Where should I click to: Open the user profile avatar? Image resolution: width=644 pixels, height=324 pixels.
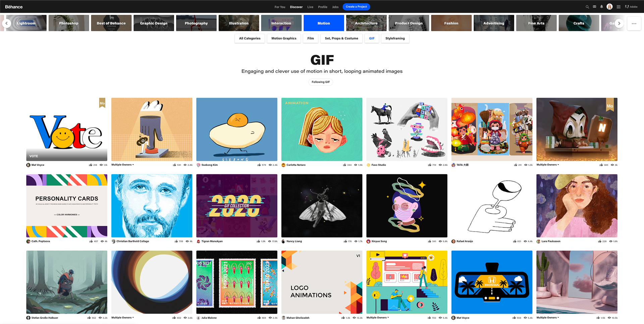pyautogui.click(x=610, y=7)
